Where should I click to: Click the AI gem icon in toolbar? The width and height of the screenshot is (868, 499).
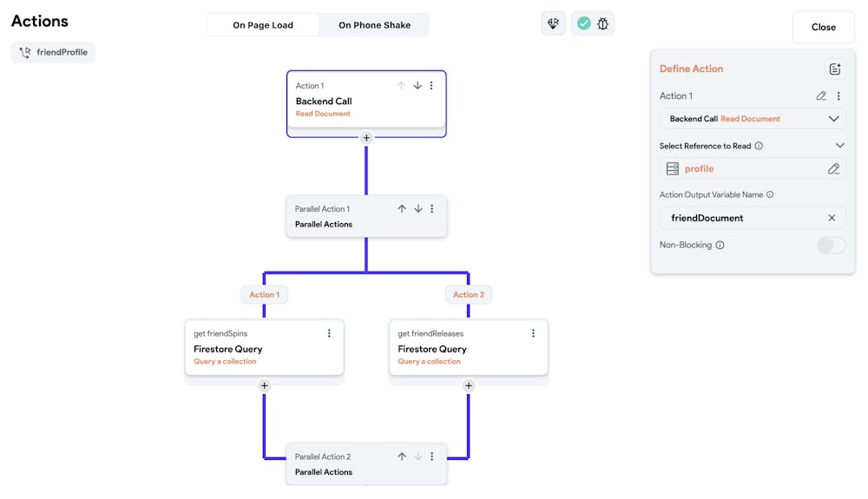tap(553, 23)
